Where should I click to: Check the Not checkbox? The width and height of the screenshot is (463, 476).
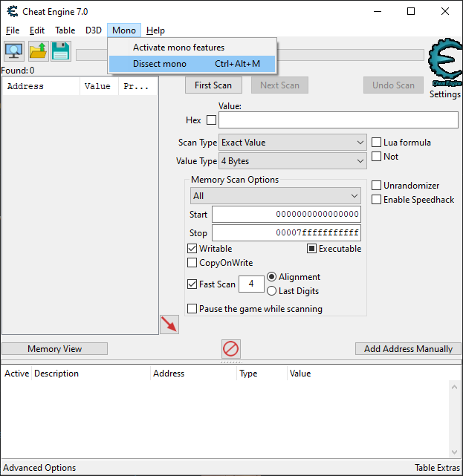click(x=376, y=157)
